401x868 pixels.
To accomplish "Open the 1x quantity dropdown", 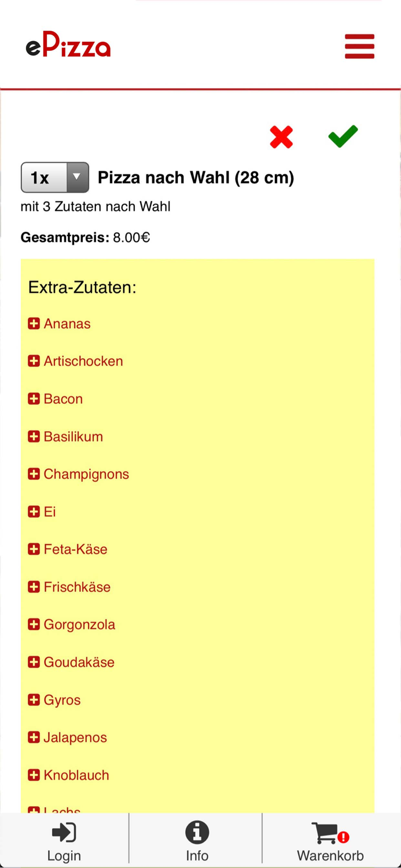I will [55, 177].
